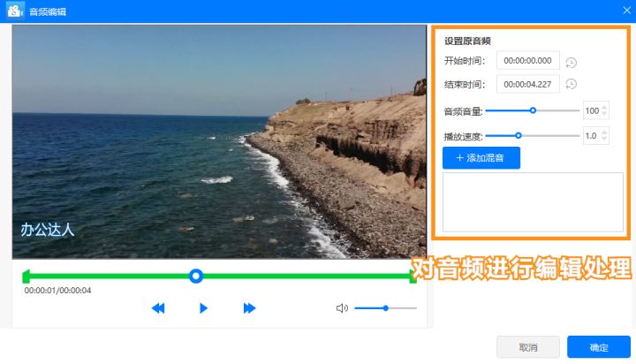Click the green timeline start marker
The width and height of the screenshot is (636, 364).
pyautogui.click(x=26, y=277)
